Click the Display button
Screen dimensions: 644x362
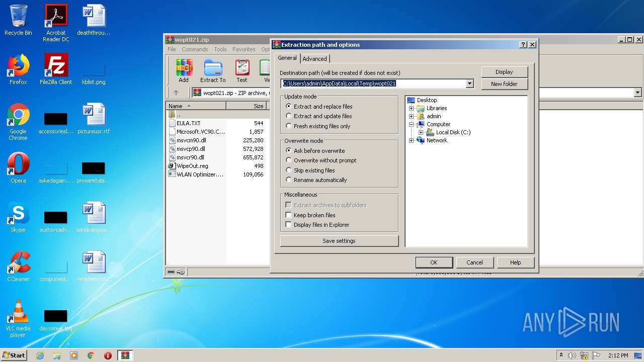pos(504,72)
